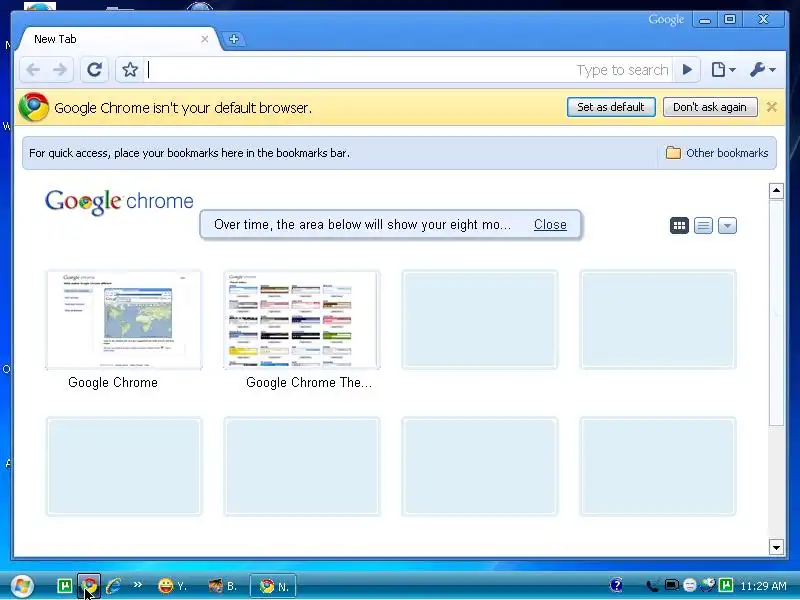Image resolution: width=800 pixels, height=600 pixels.
Task: Click the N. Chrome taskbar button
Action: 273,586
